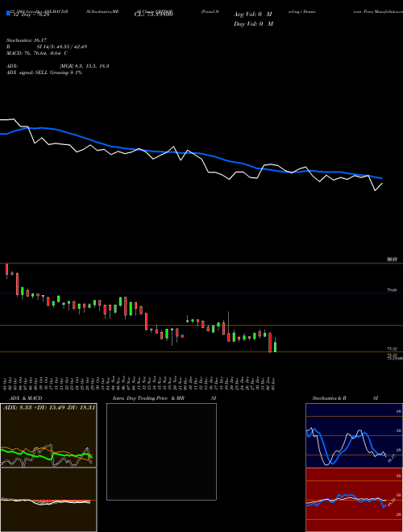The width and height of the screenshot is (403, 532).
Task: Click the large red candle before the last candle
Action: pyautogui.click(x=270, y=343)
